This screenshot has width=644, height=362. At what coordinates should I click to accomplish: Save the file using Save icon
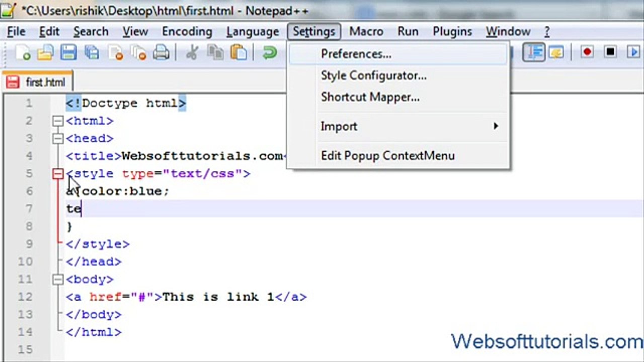click(68, 52)
